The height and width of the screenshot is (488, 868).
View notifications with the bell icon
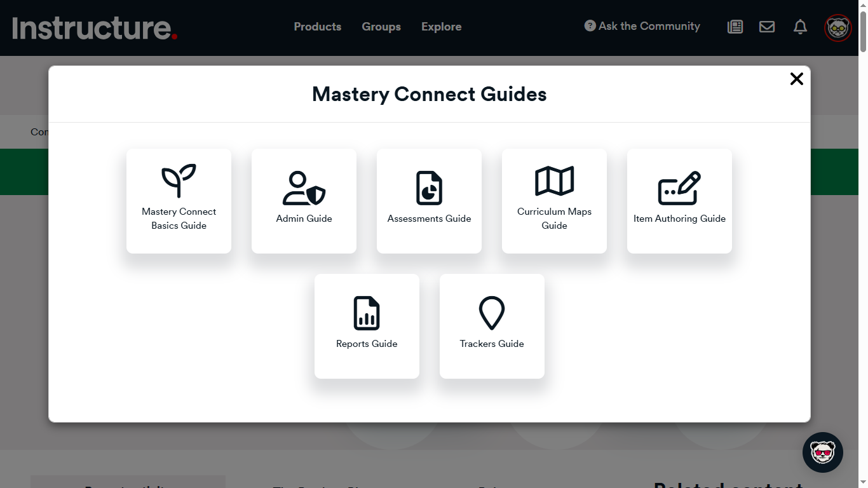[799, 27]
